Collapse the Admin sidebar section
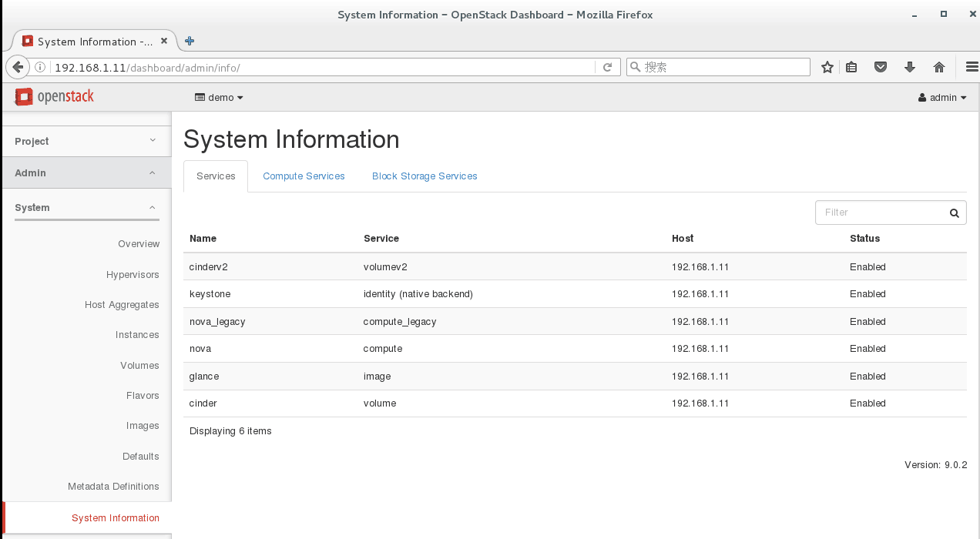Screen dimensions: 980x539 point(86,172)
